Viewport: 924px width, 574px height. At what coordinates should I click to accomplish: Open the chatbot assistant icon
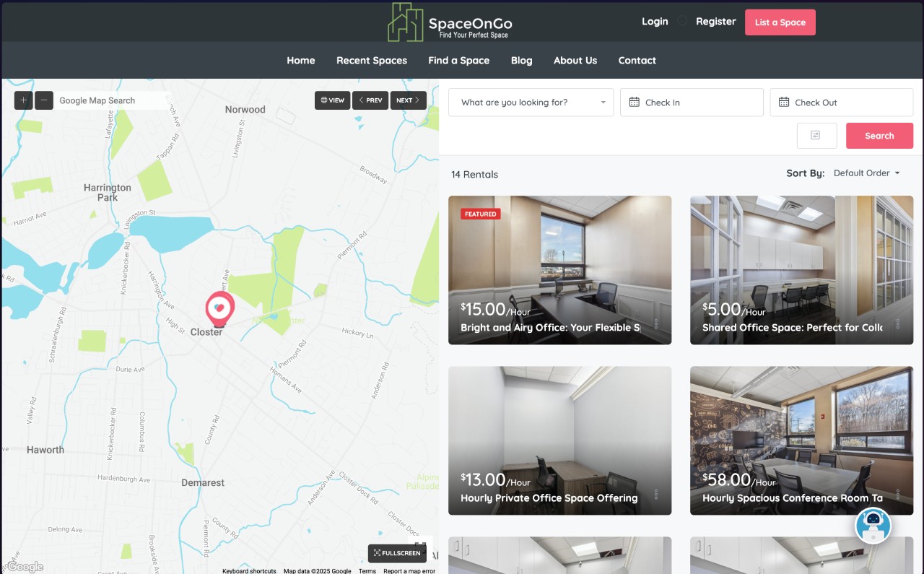873,525
